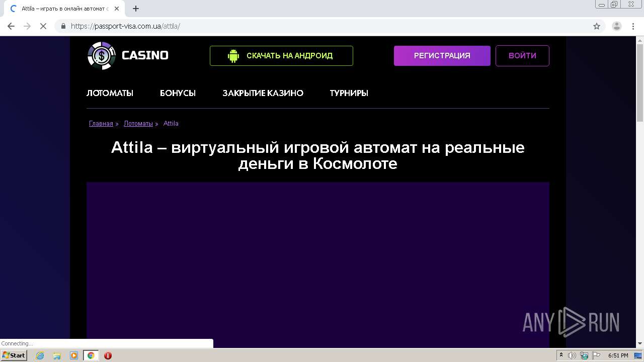The image size is (644, 362).
Task: Go back to previous page
Action: coord(11,26)
